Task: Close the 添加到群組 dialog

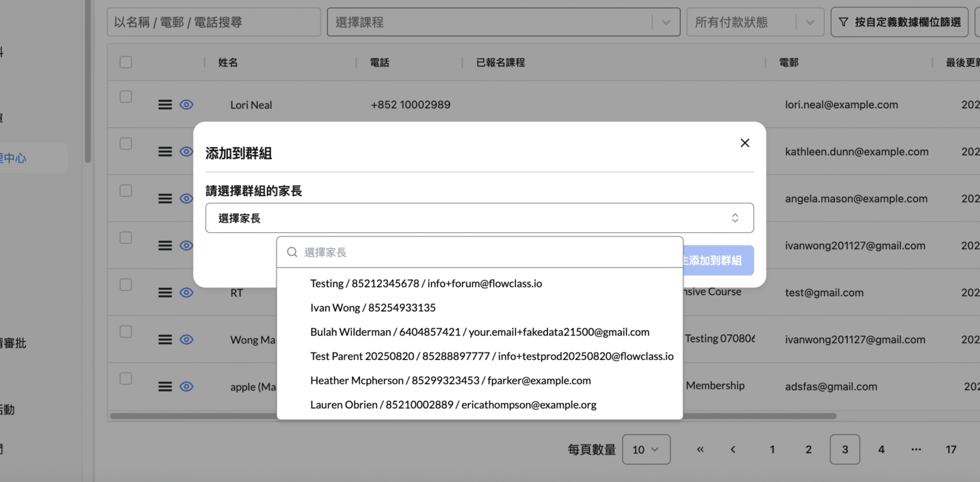Action: point(745,143)
